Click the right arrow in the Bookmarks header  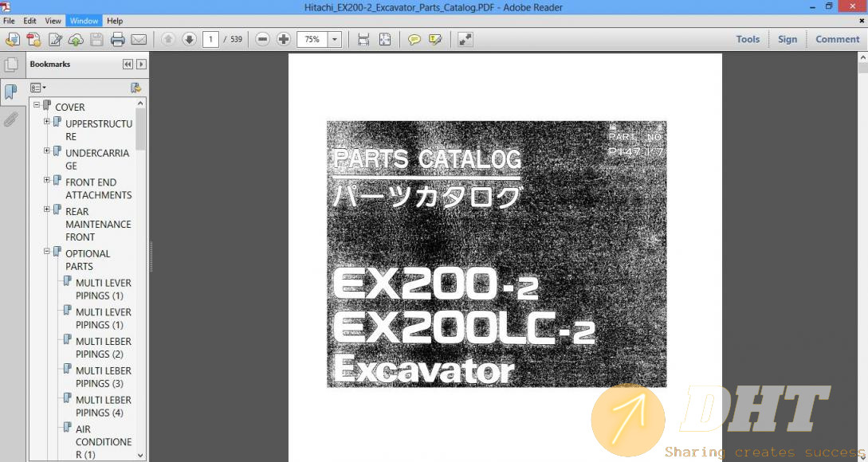[x=141, y=65]
